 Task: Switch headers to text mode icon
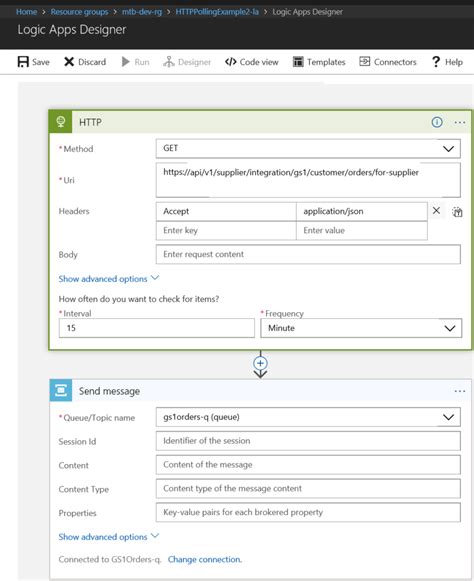click(457, 212)
